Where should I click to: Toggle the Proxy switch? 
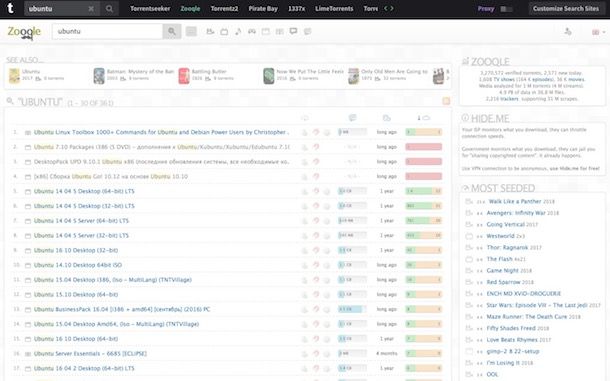click(x=506, y=9)
